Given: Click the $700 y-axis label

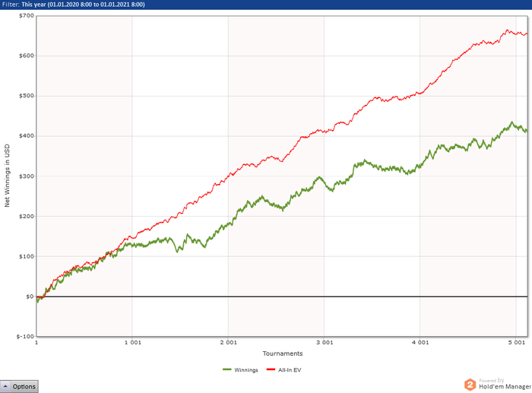Looking at the screenshot, I should tap(27, 16).
